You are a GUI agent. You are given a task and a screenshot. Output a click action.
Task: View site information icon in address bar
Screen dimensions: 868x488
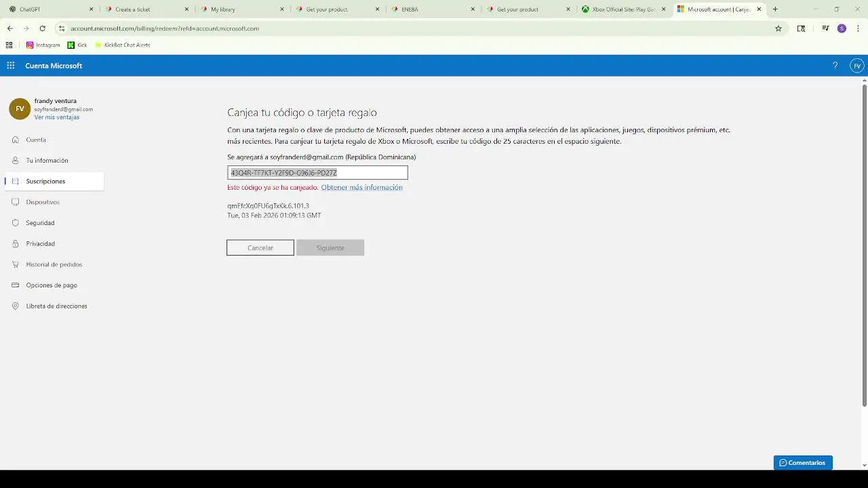click(x=62, y=28)
